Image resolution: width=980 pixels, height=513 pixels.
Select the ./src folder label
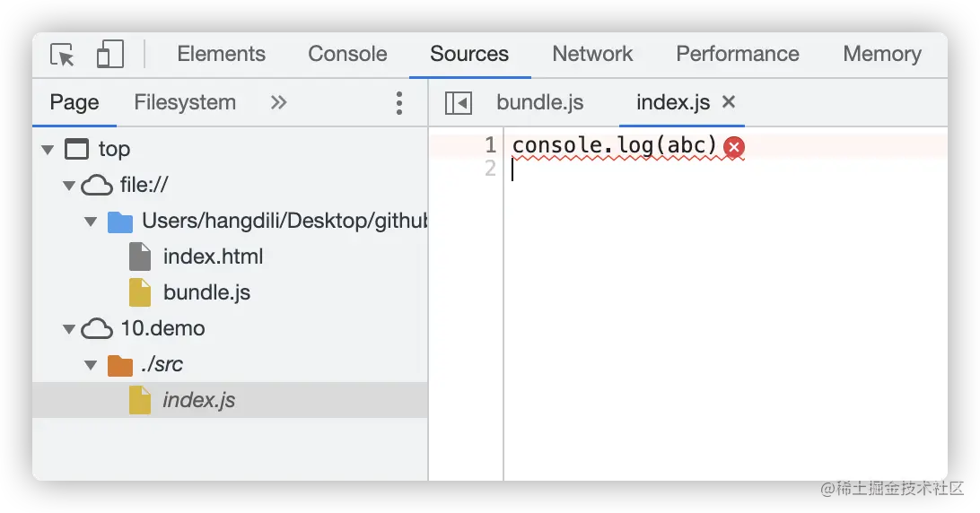tap(162, 364)
